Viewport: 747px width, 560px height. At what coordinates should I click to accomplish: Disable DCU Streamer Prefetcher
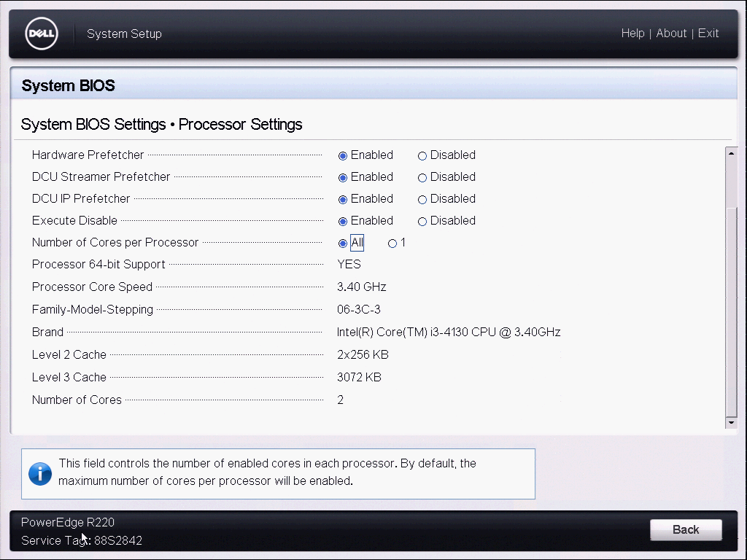(x=422, y=178)
